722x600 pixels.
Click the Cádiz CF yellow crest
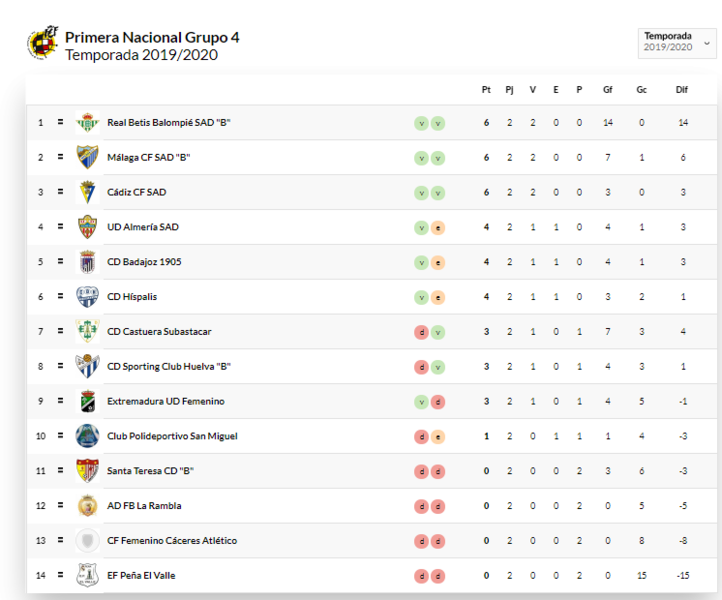[87, 192]
